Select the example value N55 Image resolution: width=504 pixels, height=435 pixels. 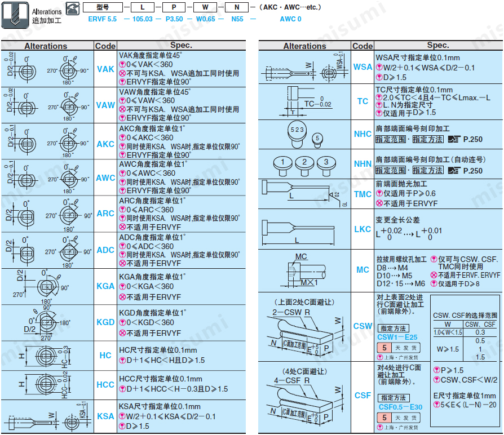237,19
